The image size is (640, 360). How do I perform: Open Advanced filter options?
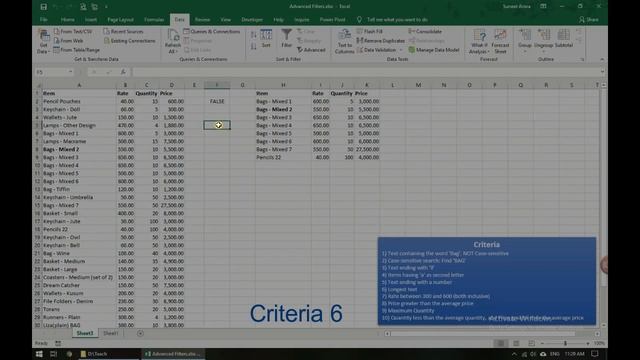[x=311, y=50]
